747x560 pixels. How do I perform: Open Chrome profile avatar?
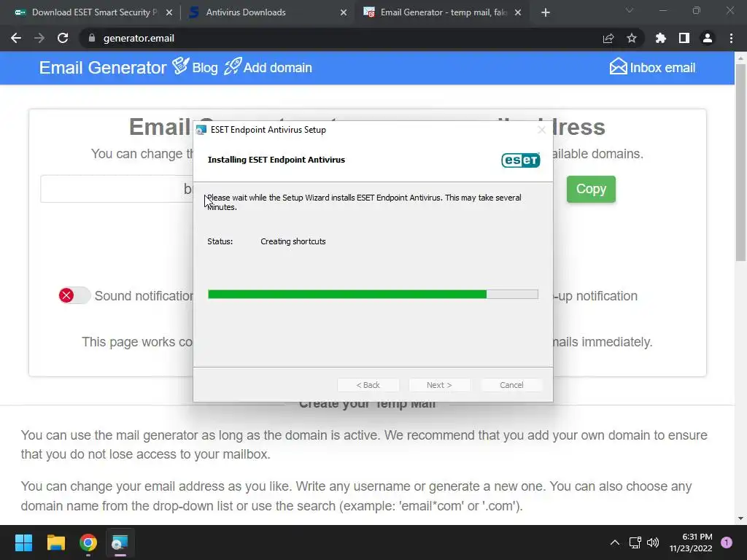708,38
